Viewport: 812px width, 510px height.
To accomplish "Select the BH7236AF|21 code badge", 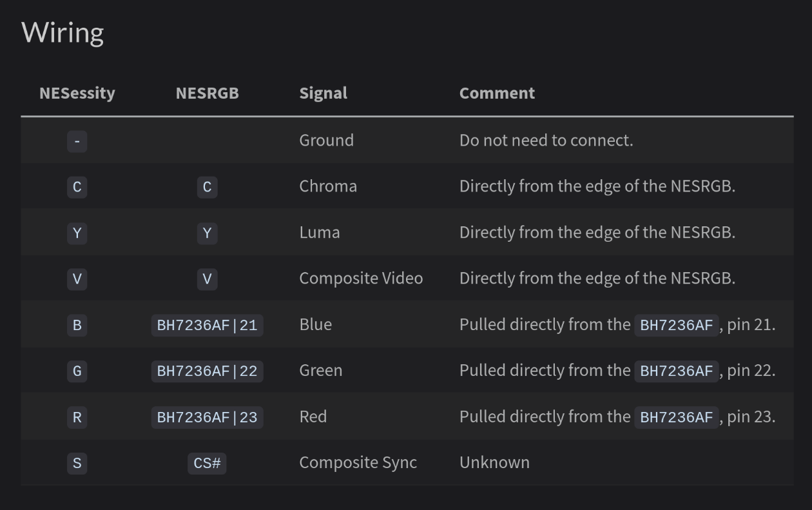I will [207, 326].
